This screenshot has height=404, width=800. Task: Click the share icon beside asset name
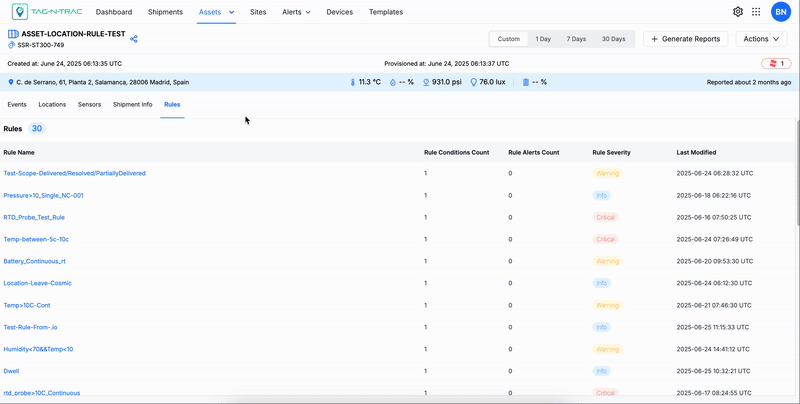[134, 39]
